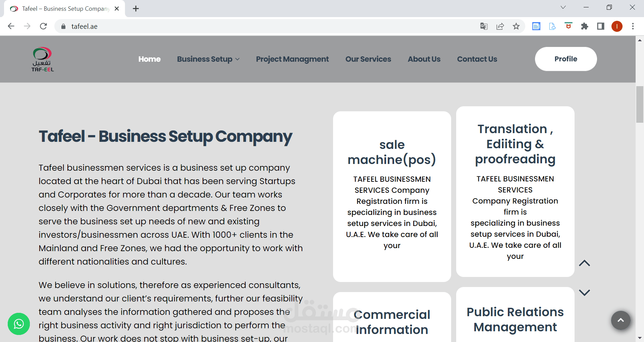Click the Profile button
Image resolution: width=644 pixels, height=342 pixels.
[566, 59]
